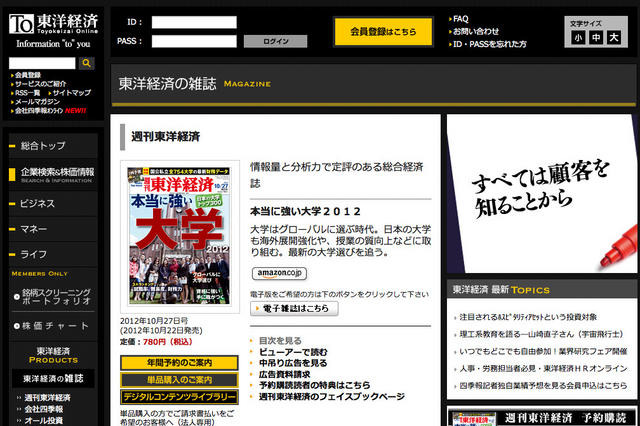Open 広告資料請求 link
Screen dimensions: 640x426
click(284, 374)
